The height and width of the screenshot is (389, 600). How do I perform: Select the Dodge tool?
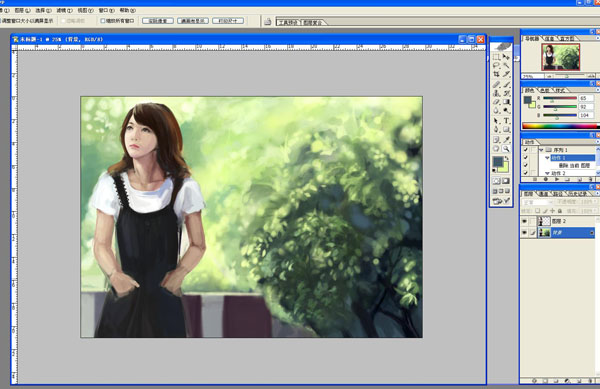(x=506, y=110)
